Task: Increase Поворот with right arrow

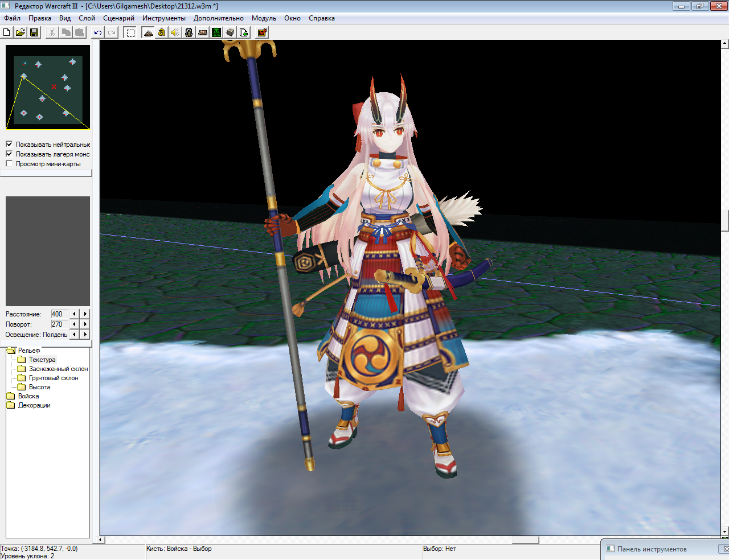Action: [85, 324]
